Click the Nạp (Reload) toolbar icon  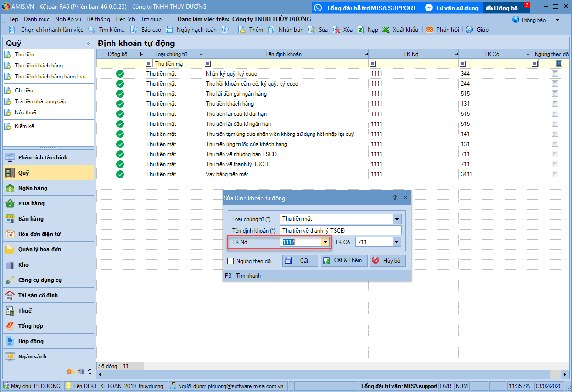click(x=360, y=30)
